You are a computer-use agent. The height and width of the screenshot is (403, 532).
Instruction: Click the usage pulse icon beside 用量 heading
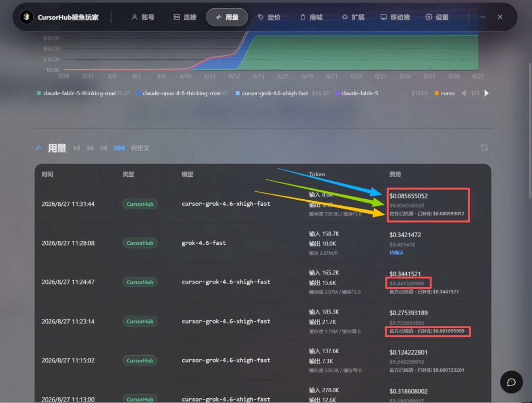coord(38,148)
